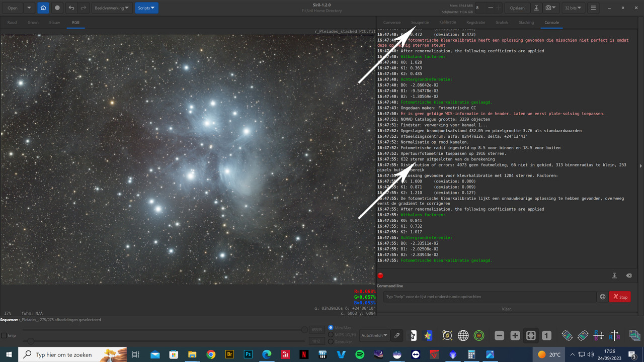Click the Open button
Viewport: 644px width, 362px height.
12,8
